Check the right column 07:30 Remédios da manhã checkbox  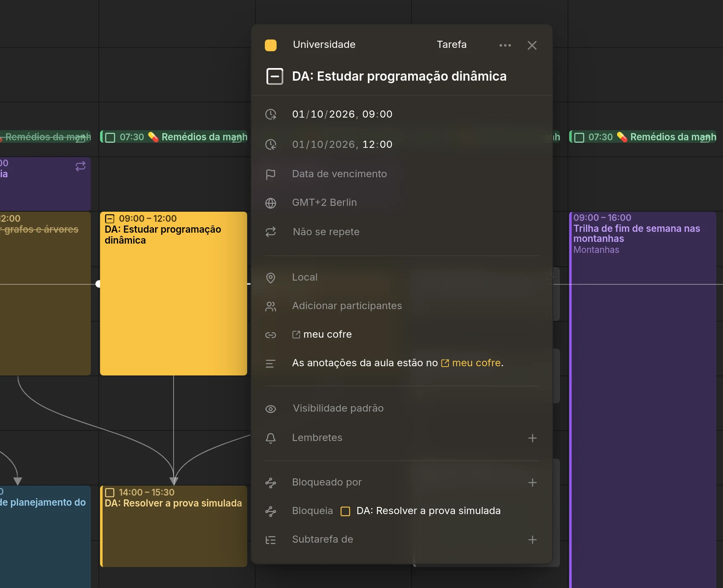click(x=579, y=137)
